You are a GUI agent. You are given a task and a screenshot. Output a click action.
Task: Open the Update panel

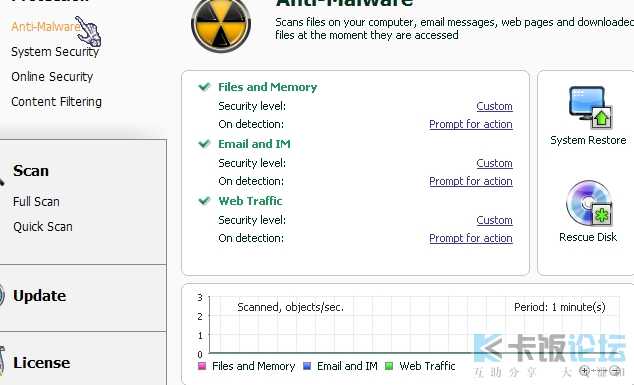point(39,296)
